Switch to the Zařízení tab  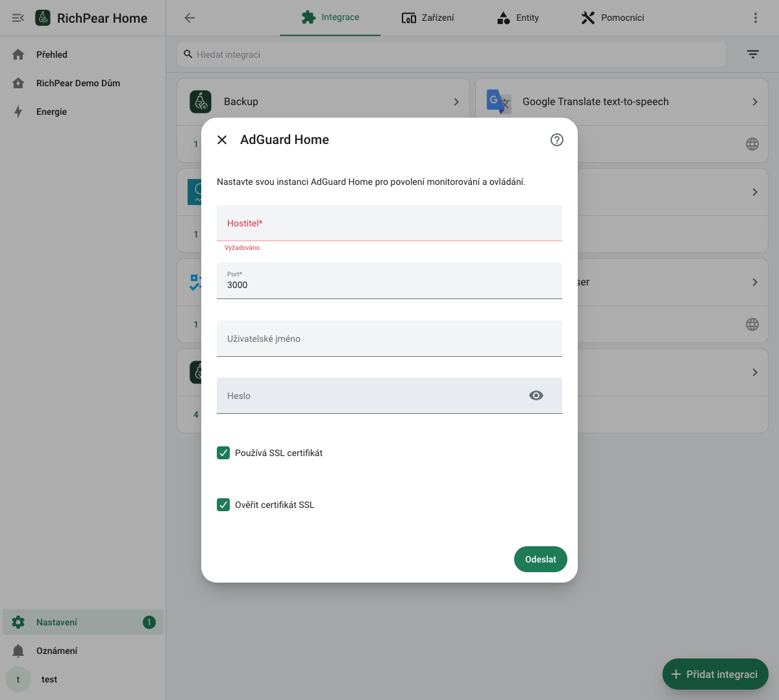[x=428, y=18]
